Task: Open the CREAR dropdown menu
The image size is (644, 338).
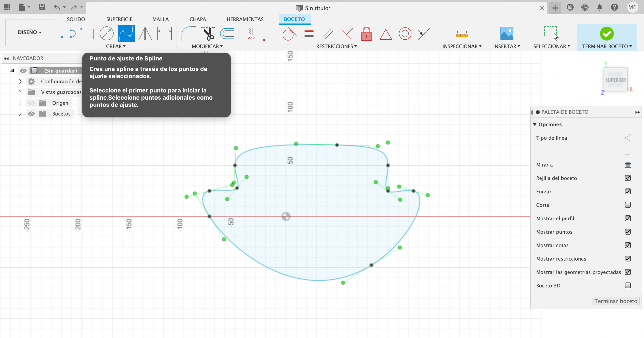Action: tap(116, 46)
